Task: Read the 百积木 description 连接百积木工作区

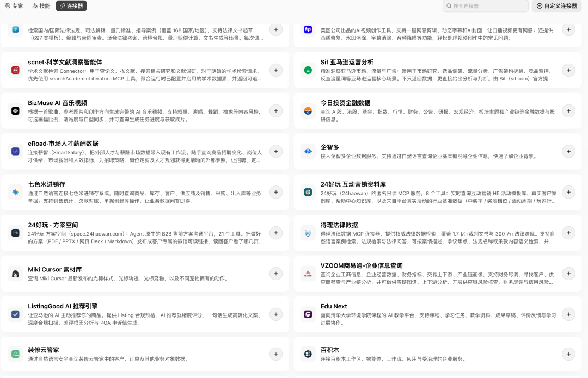Action: point(393,359)
